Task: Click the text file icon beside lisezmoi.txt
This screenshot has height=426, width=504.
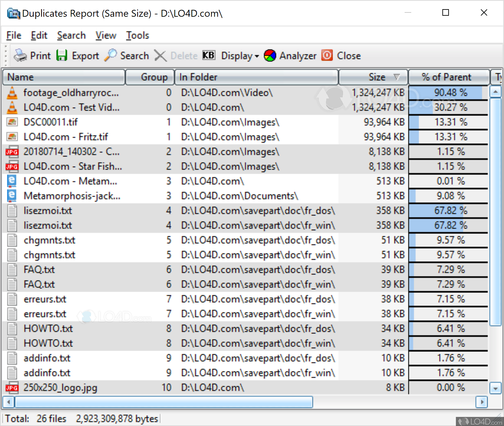Action: click(x=12, y=210)
